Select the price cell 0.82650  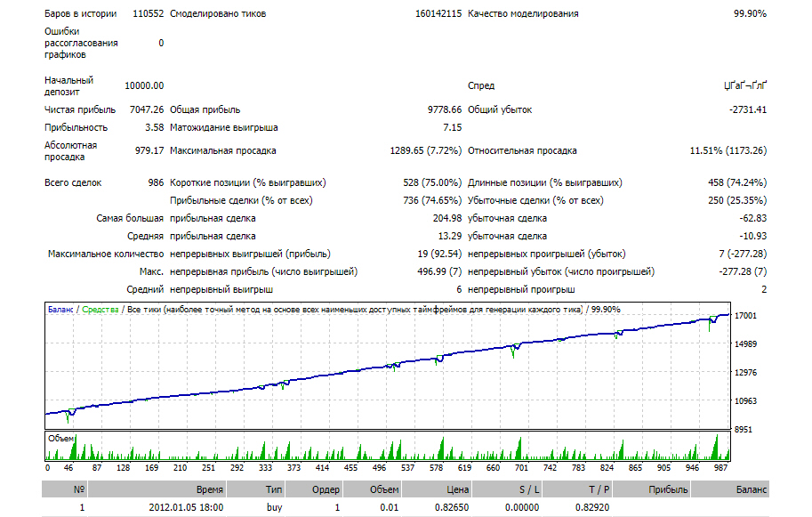452,508
